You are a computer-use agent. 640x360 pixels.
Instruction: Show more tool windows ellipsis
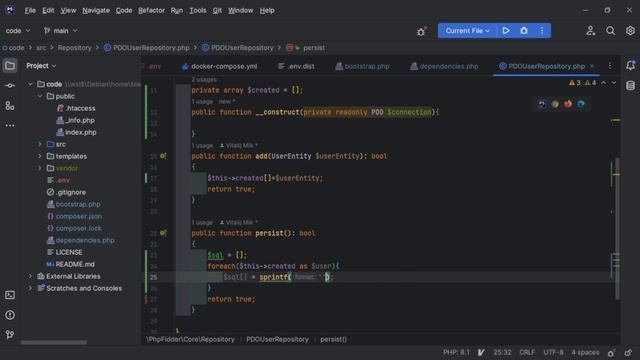pos(10,126)
